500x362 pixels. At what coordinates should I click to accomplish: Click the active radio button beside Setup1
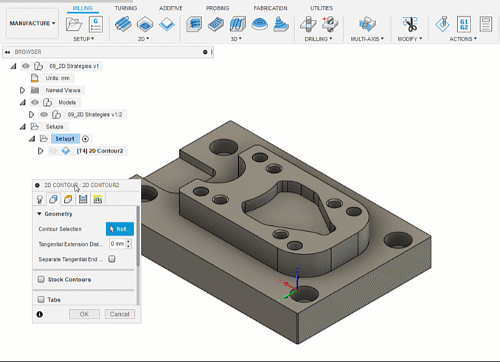85,139
